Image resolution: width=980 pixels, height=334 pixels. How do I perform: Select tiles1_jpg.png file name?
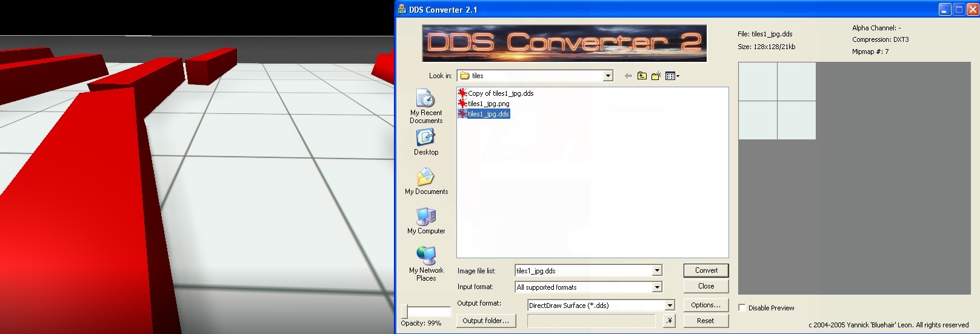[x=488, y=104]
